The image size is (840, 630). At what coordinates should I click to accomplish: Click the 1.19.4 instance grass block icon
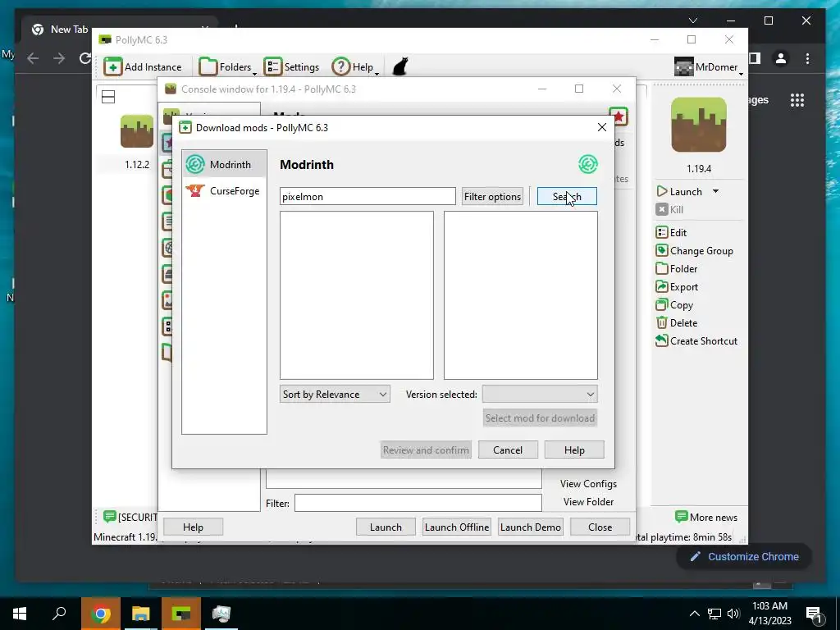699,125
